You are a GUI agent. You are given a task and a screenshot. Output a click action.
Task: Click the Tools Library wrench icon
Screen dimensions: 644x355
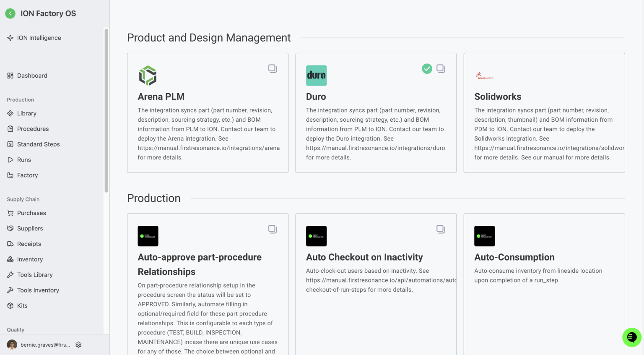point(10,275)
